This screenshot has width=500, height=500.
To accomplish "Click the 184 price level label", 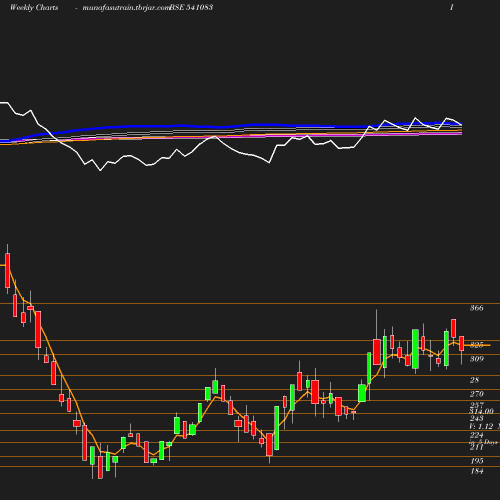I will pos(476,471).
